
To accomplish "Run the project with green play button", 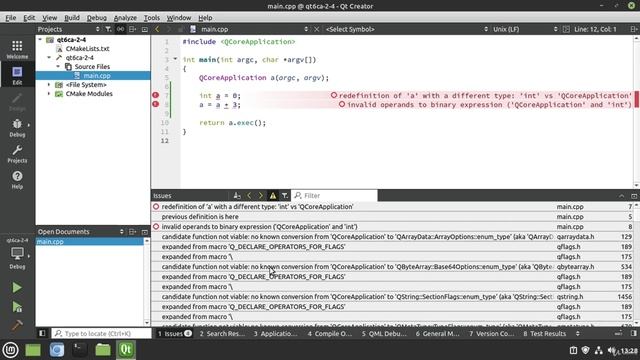I will click(x=17, y=288).
